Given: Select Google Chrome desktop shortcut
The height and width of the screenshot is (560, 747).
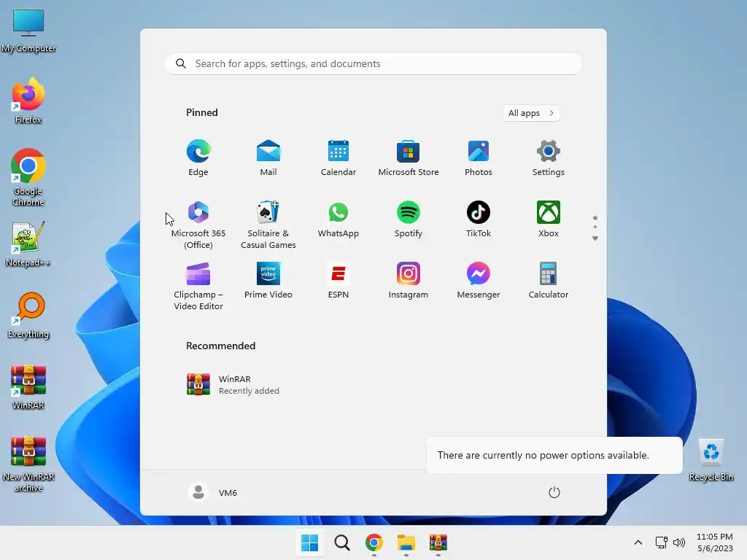Looking at the screenshot, I should 28,177.
